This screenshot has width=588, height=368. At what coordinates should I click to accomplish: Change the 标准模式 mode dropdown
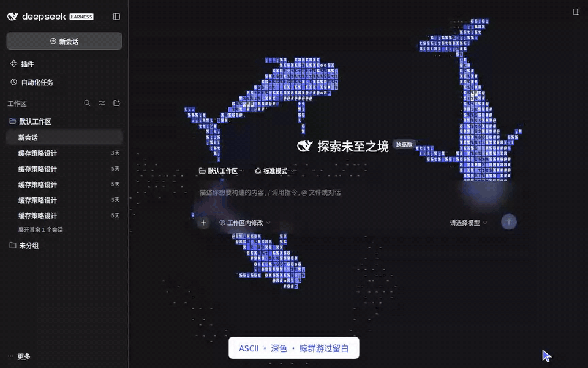click(x=275, y=171)
